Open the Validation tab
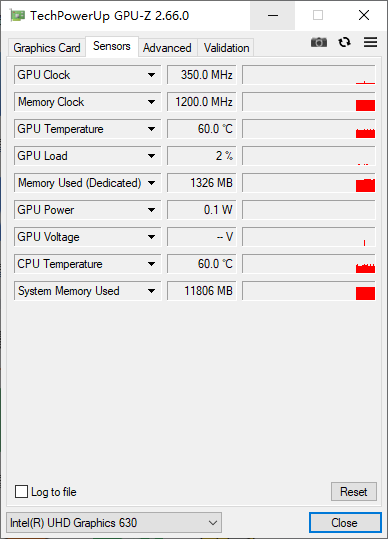Viewport: 388px width, 539px height. coord(226,48)
